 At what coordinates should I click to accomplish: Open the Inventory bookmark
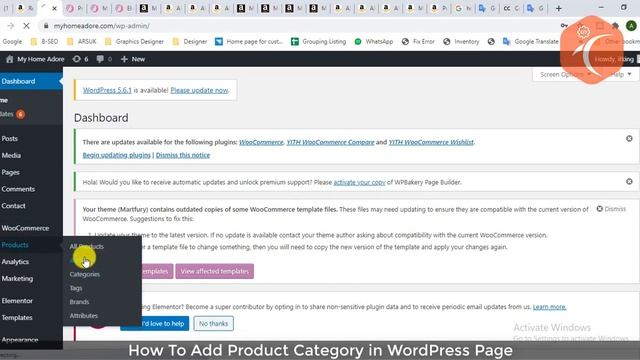pyautogui.click(x=462, y=42)
